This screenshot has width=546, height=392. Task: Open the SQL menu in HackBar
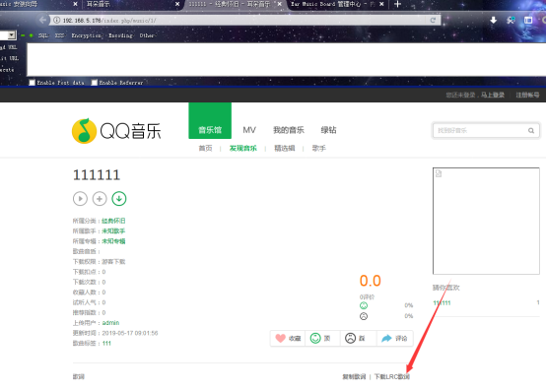43,35
